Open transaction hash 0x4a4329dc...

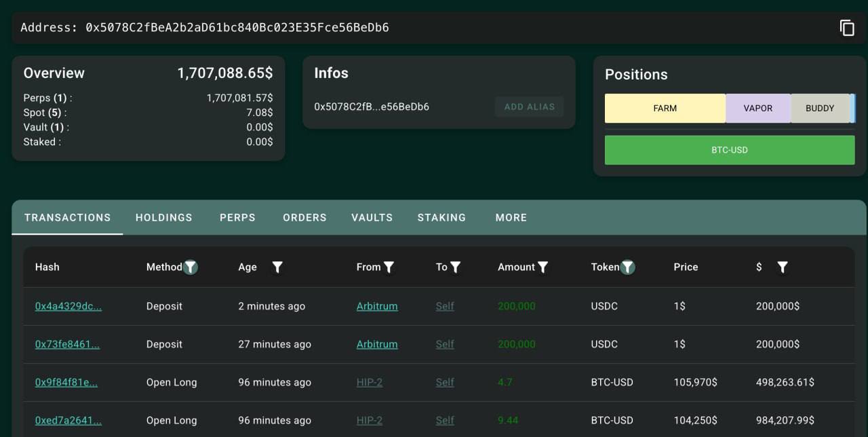point(68,306)
